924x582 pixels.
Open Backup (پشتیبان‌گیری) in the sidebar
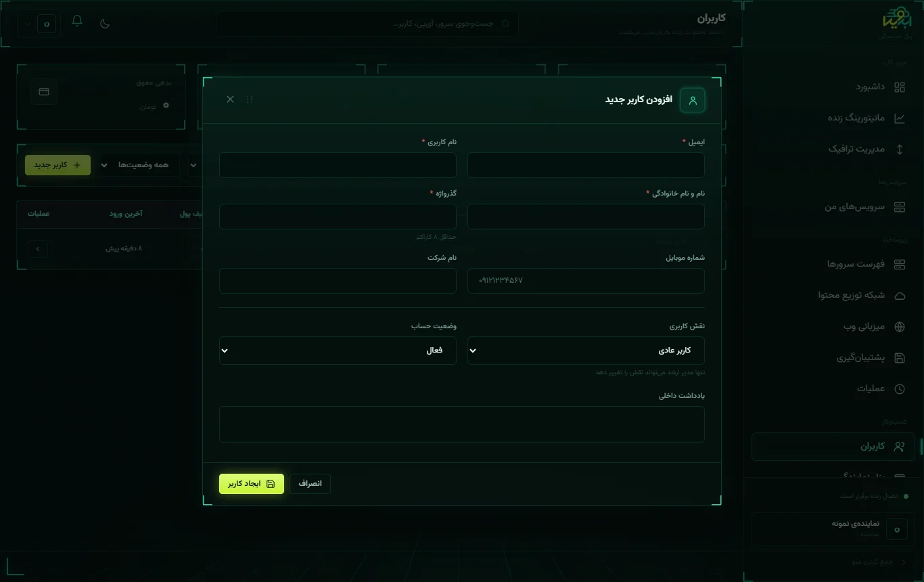click(833, 357)
